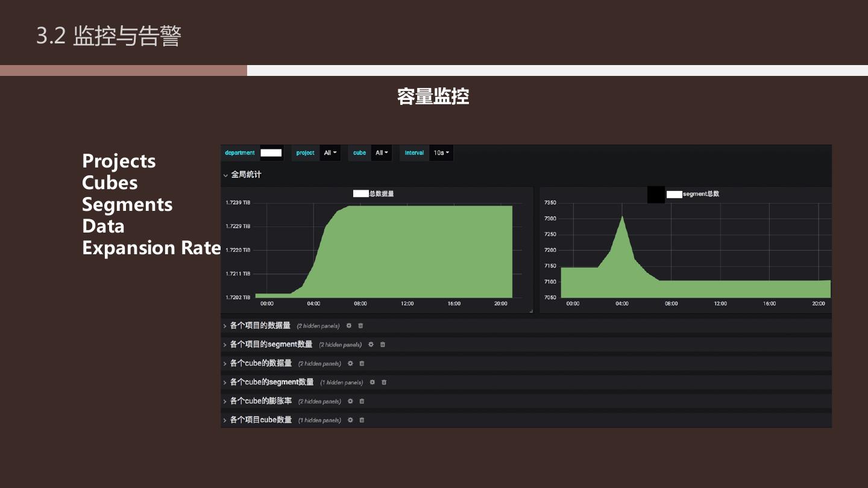The width and height of the screenshot is (868, 488).
Task: Click hidden panels note beside 各个cube的segment数量
Action: coord(342,383)
